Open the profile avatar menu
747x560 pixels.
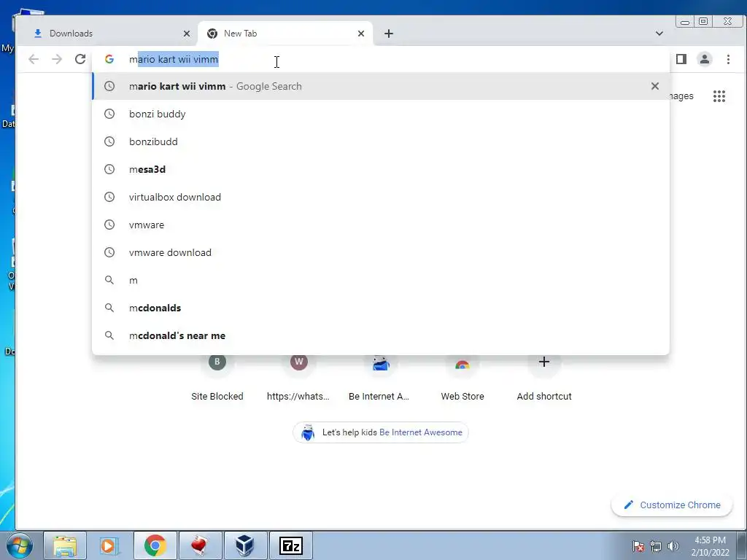pos(705,59)
